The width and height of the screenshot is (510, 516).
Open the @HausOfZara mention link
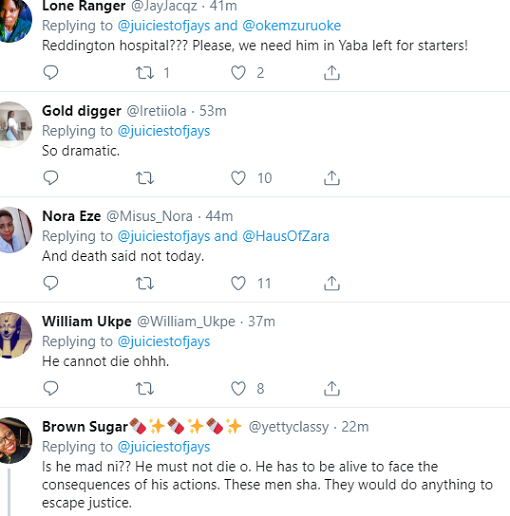[x=286, y=236]
